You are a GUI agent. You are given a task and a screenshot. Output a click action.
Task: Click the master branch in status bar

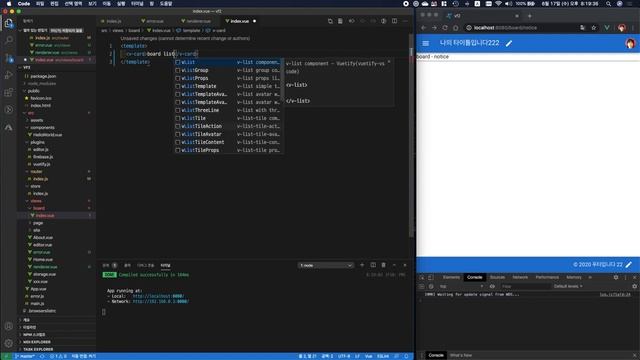pyautogui.click(x=25, y=356)
